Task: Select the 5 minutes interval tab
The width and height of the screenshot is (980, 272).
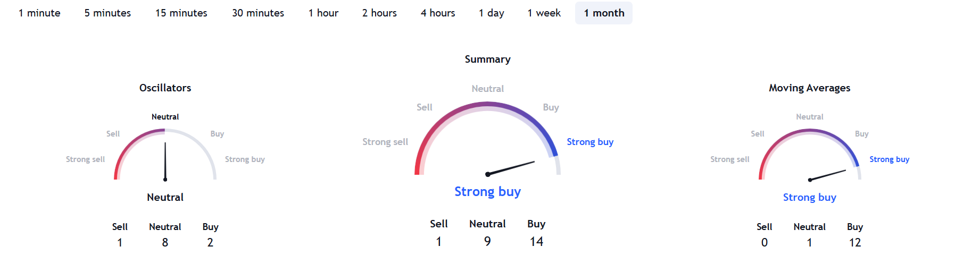Action: click(107, 13)
